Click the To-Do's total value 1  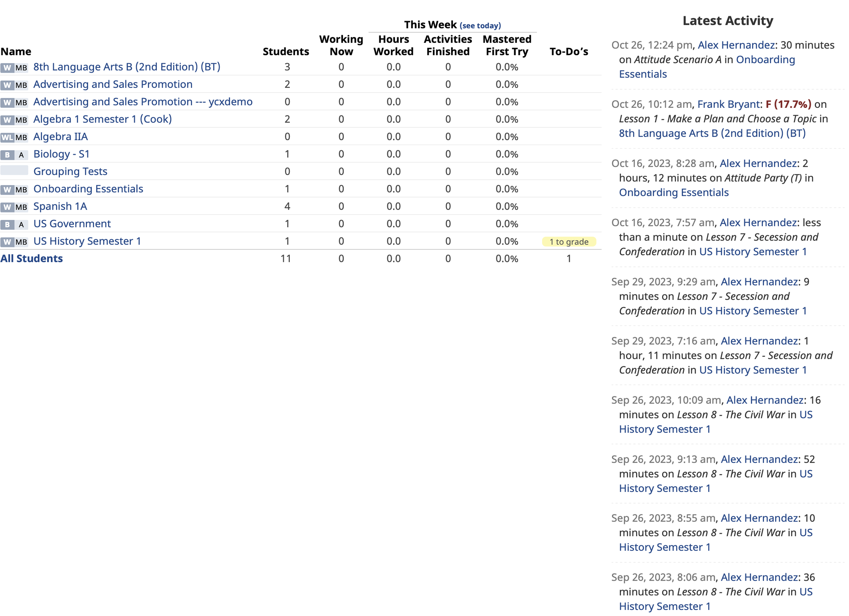click(x=569, y=259)
